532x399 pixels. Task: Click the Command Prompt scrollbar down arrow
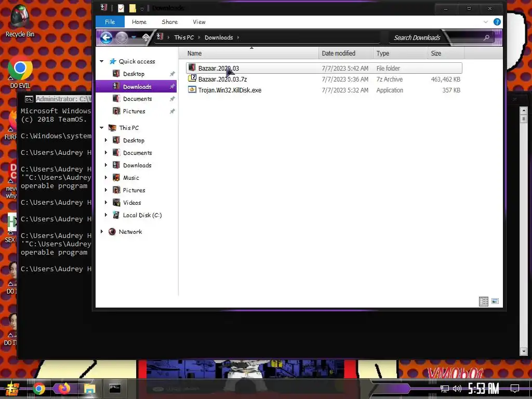click(x=524, y=352)
